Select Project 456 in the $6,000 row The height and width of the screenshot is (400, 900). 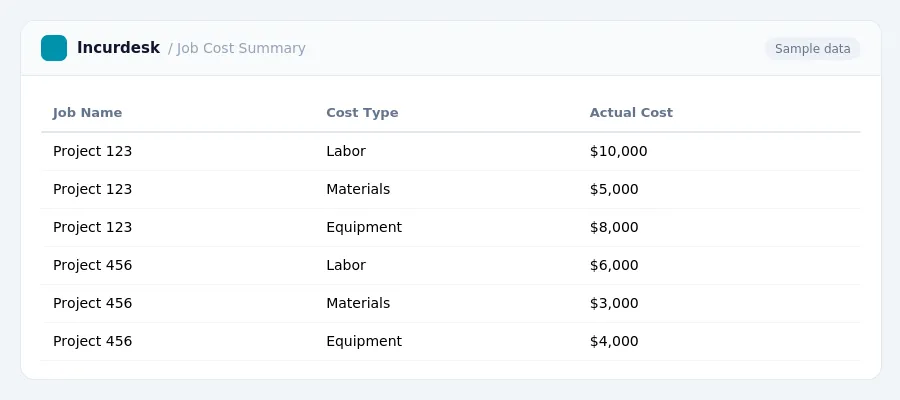coord(92,265)
